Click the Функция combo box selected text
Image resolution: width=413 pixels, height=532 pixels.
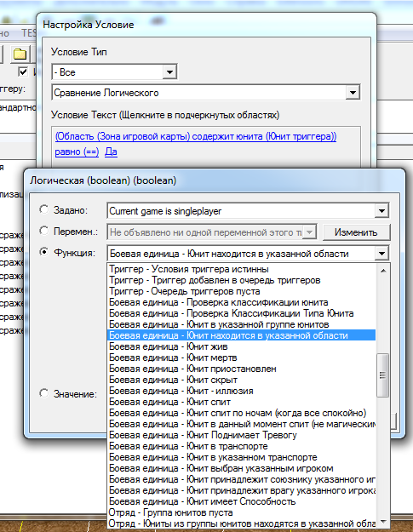[229, 254]
